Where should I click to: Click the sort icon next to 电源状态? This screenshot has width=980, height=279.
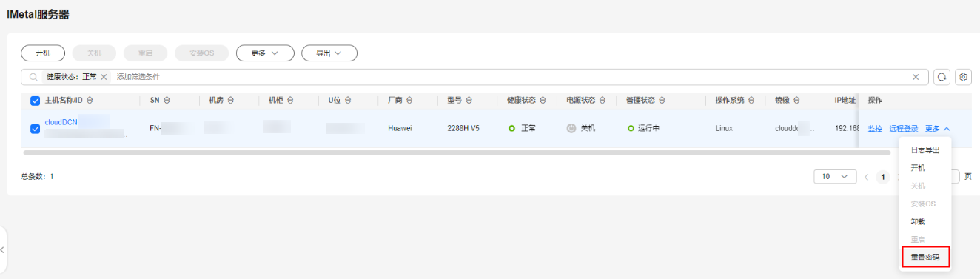(x=603, y=101)
